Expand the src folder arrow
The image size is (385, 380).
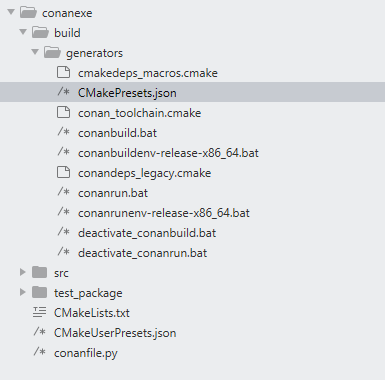[23, 272]
